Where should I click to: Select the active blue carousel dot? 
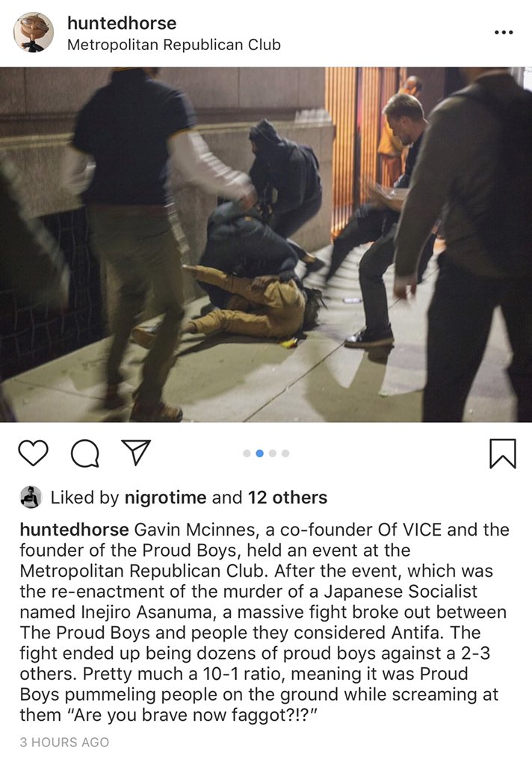(x=260, y=453)
